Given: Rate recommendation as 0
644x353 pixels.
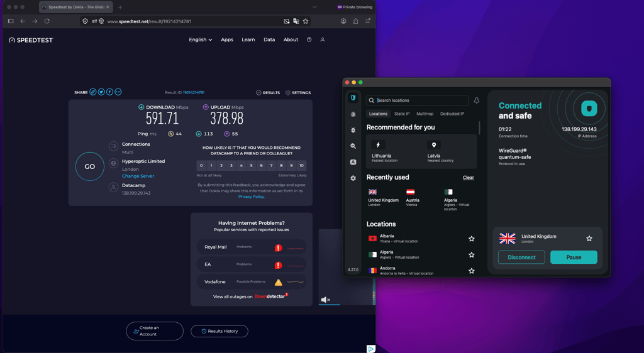Looking at the screenshot, I should click(201, 166).
